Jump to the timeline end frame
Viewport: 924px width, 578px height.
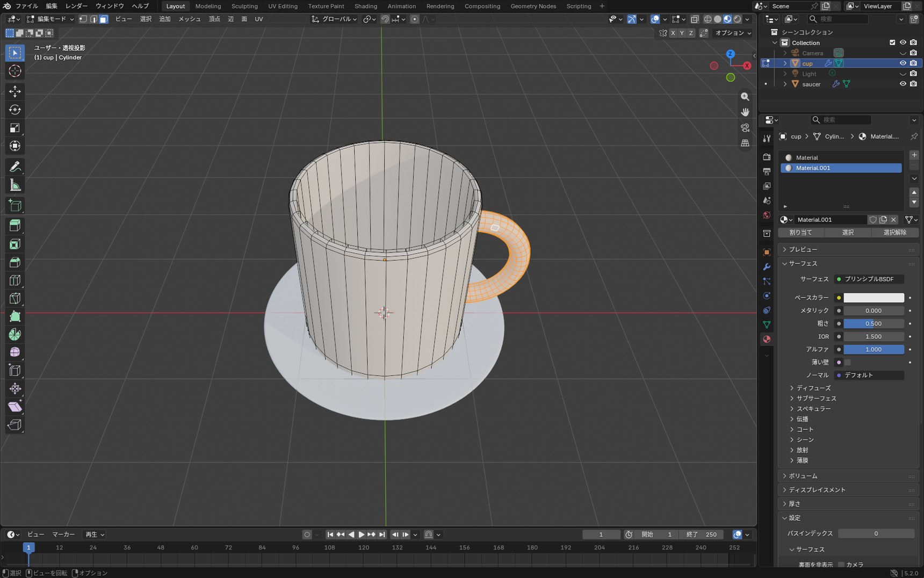382,534
